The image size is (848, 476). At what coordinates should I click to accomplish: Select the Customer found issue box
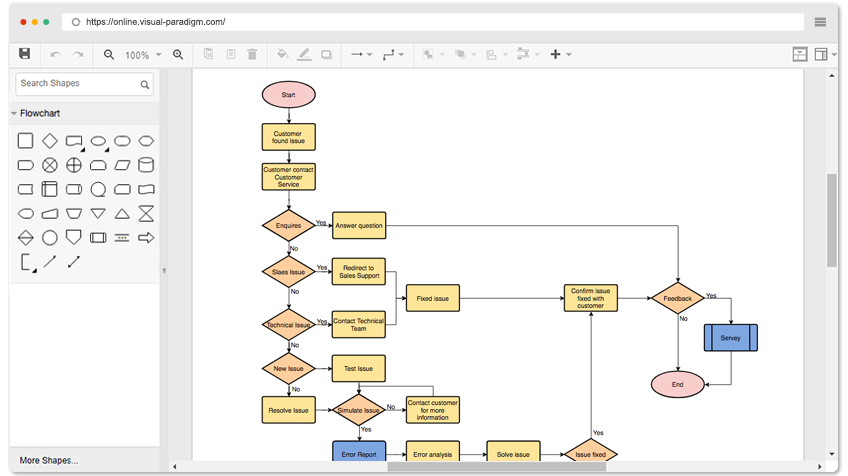[x=289, y=137]
